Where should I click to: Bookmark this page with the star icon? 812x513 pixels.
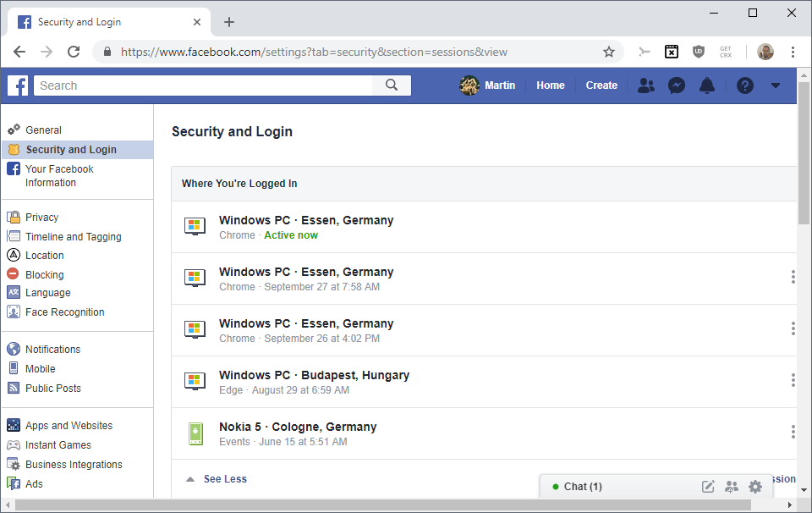(x=608, y=52)
